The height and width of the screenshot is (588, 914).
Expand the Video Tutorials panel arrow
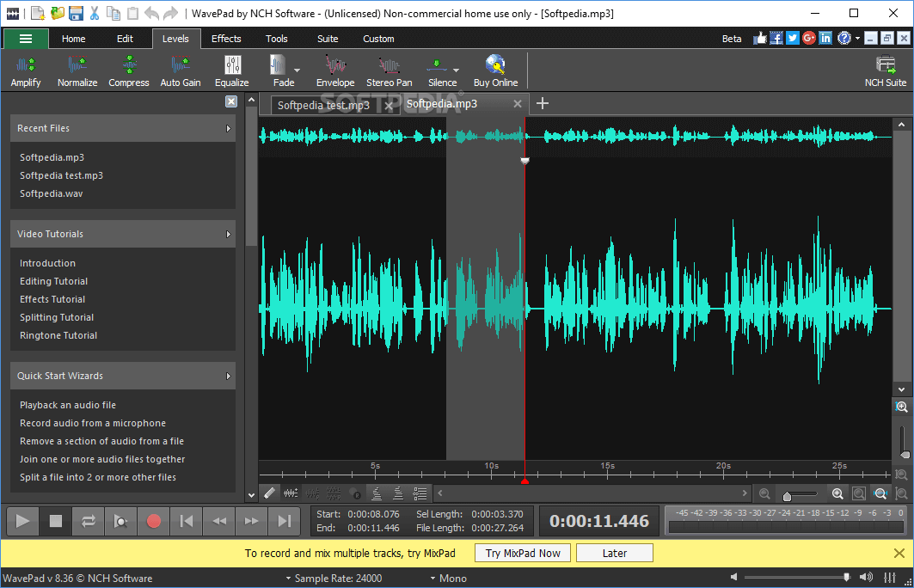pyautogui.click(x=229, y=235)
